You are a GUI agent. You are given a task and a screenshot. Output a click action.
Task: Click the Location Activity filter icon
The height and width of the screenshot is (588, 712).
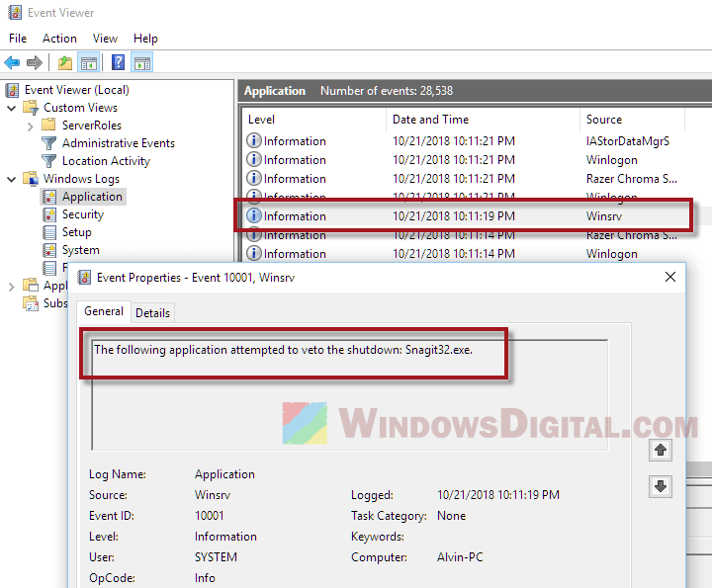coord(49,161)
